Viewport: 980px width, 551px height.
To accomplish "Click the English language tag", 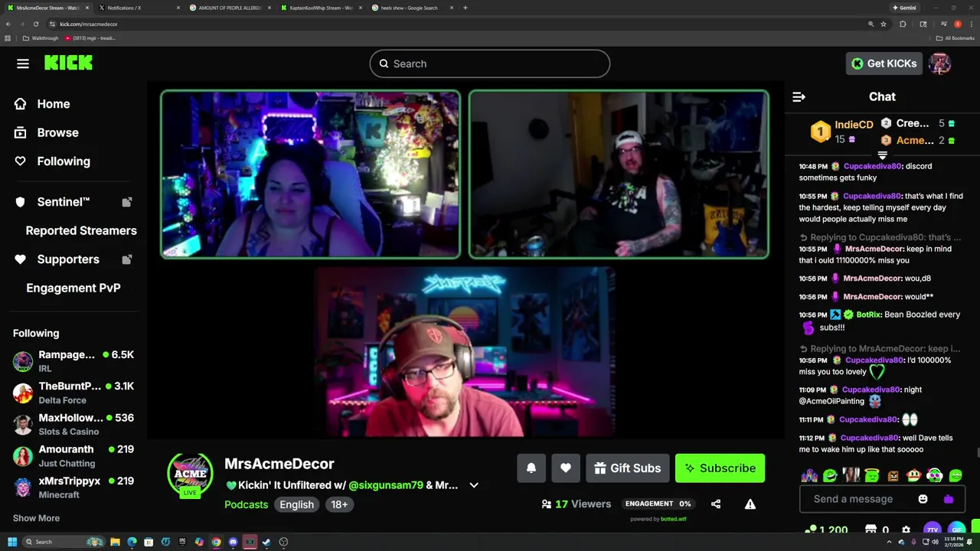I will 296,504.
